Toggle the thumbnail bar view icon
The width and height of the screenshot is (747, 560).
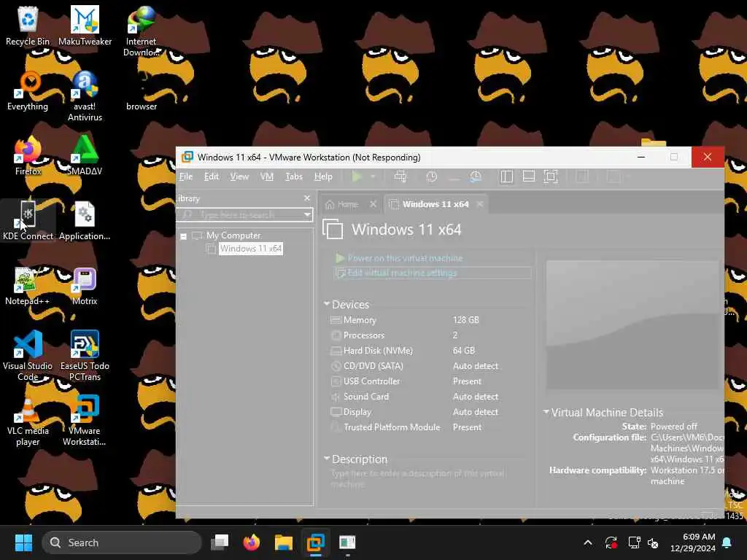tap(529, 176)
